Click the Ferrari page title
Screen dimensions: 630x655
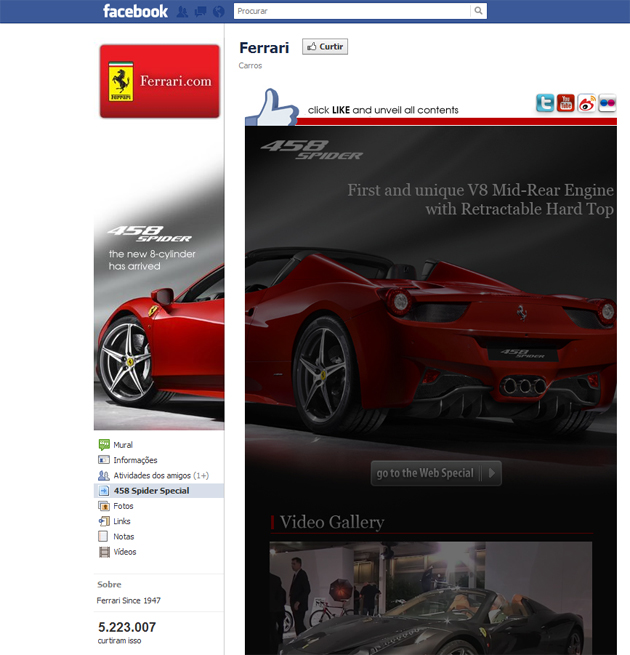click(x=264, y=48)
